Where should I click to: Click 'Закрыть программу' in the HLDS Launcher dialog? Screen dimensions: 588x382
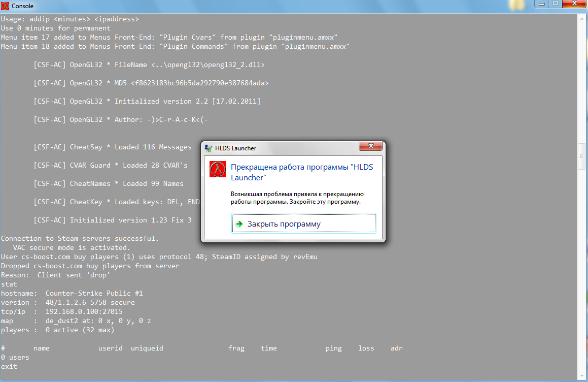point(303,224)
